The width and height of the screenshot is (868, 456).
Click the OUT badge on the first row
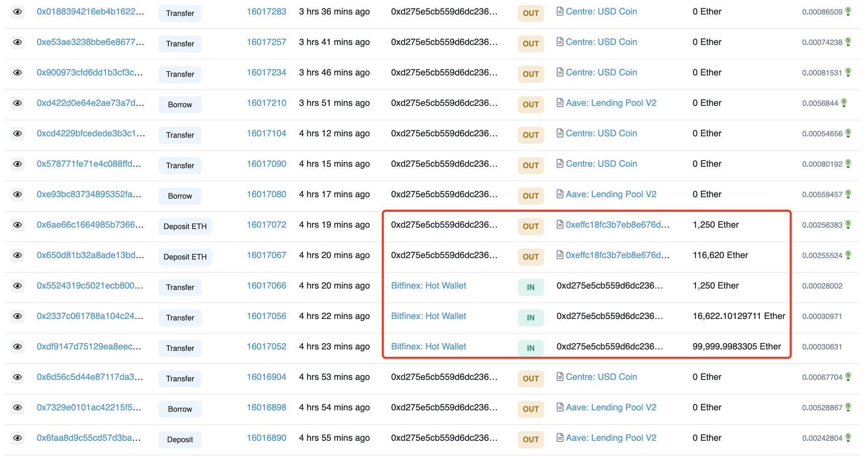tap(531, 13)
